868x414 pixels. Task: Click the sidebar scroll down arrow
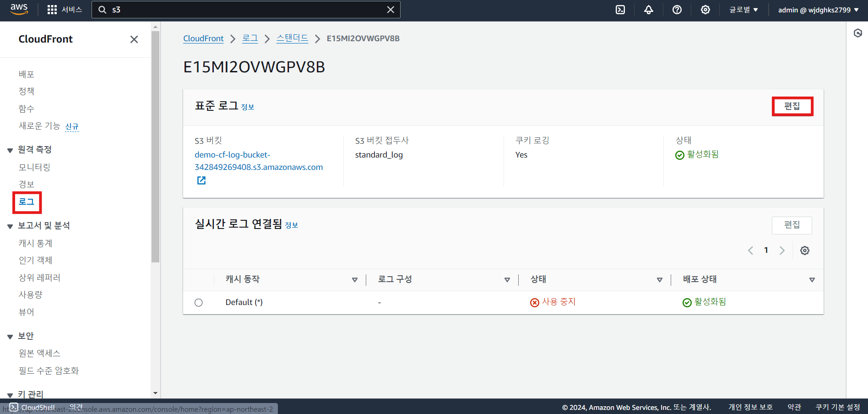156,393
